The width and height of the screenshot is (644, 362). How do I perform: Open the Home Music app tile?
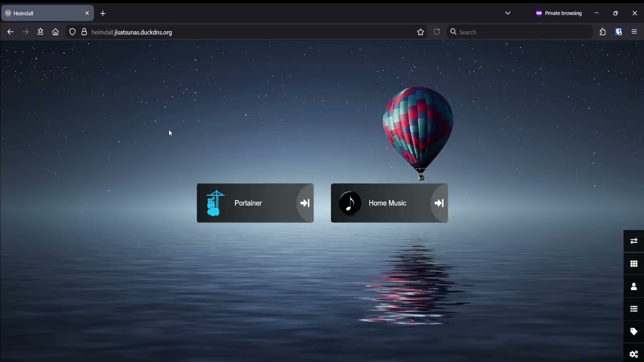[x=389, y=203]
